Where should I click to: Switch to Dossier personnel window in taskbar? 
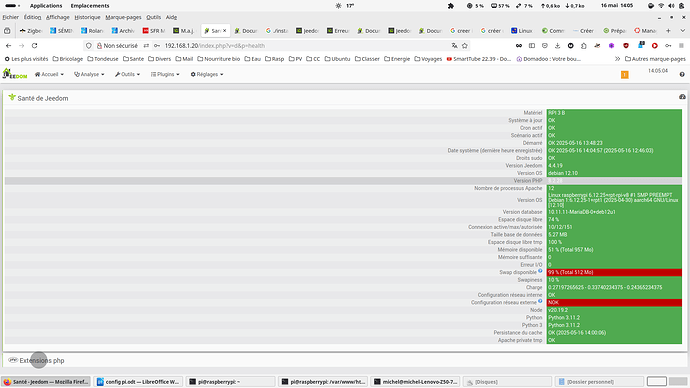pyautogui.click(x=598, y=381)
